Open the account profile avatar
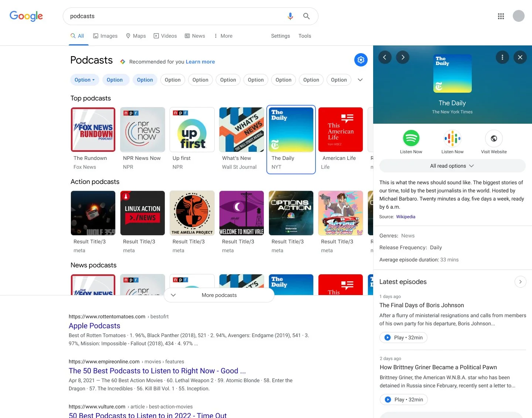Screen dimensions: 532x418 tap(519, 16)
